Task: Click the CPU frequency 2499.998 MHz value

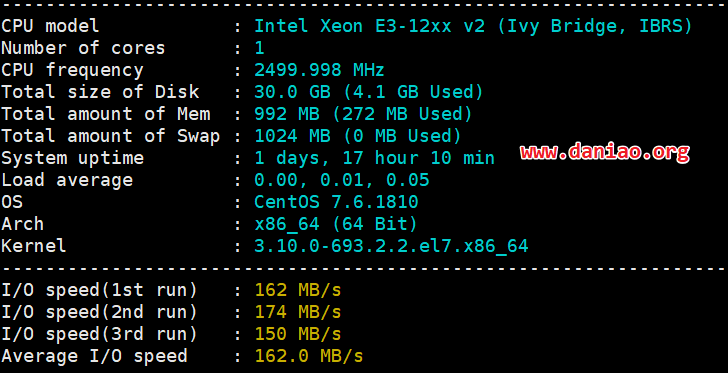Action: pyautogui.click(x=319, y=70)
